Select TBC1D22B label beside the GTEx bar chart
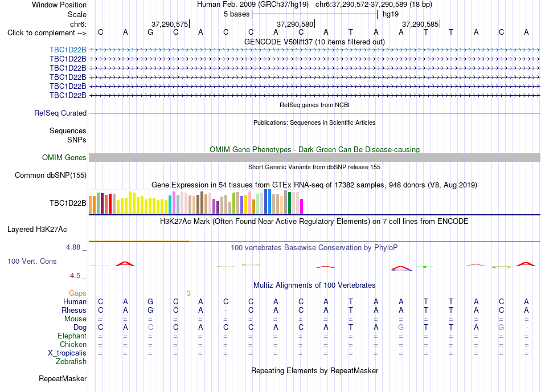 pos(68,203)
